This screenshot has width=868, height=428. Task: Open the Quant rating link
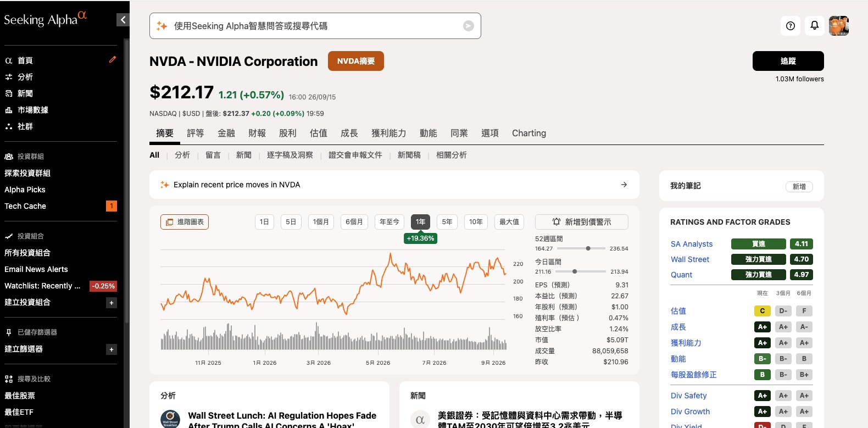click(x=682, y=275)
